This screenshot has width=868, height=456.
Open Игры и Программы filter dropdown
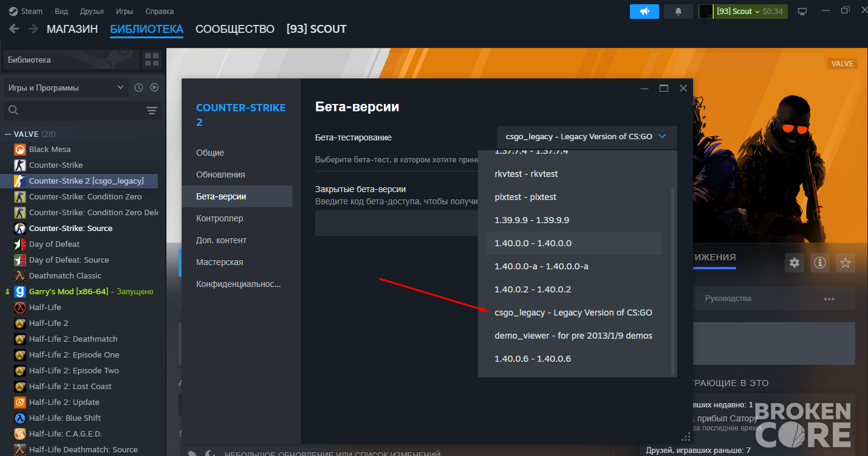pyautogui.click(x=66, y=88)
